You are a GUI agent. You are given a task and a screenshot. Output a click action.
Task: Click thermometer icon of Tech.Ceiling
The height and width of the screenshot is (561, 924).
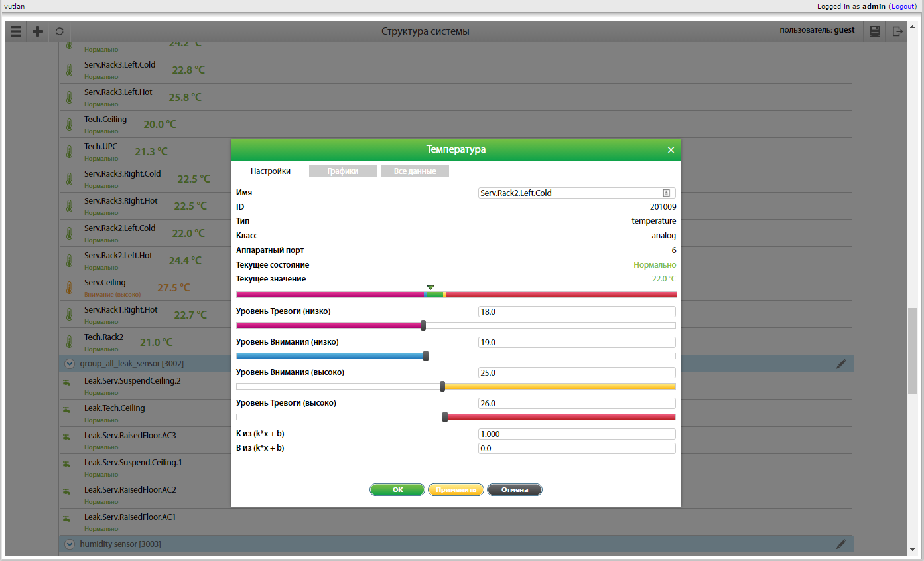[69, 124]
